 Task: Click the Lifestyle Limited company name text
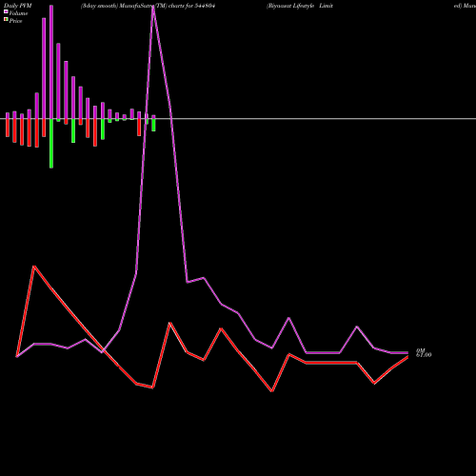pos(300,6)
